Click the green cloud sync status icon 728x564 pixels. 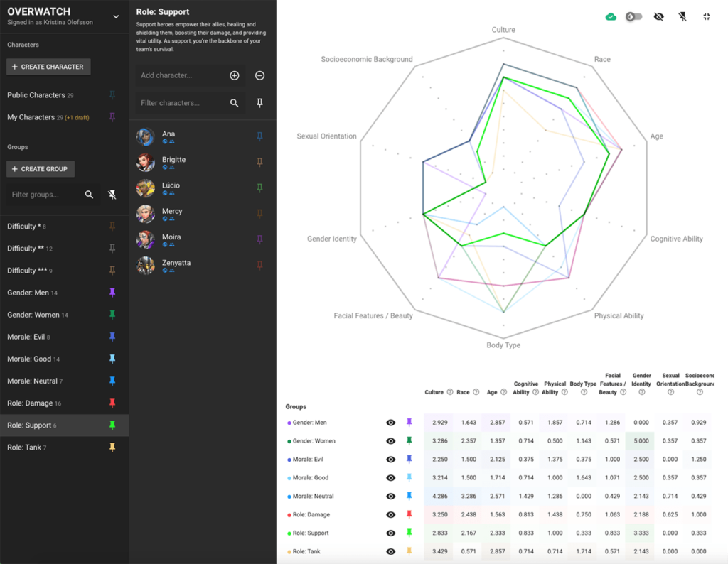611,16
